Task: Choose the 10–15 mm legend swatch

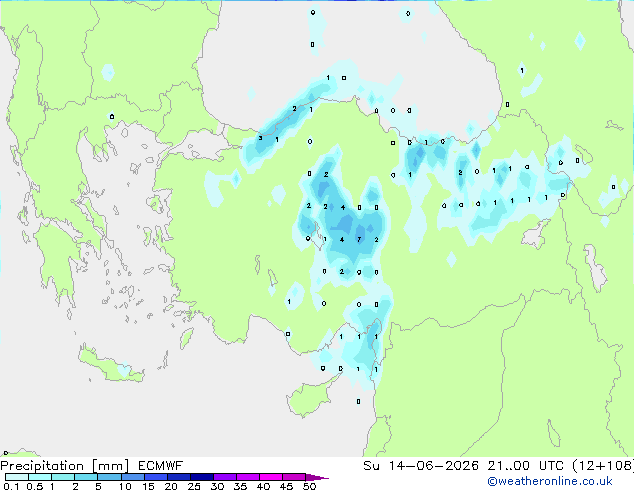Action: click(x=133, y=477)
